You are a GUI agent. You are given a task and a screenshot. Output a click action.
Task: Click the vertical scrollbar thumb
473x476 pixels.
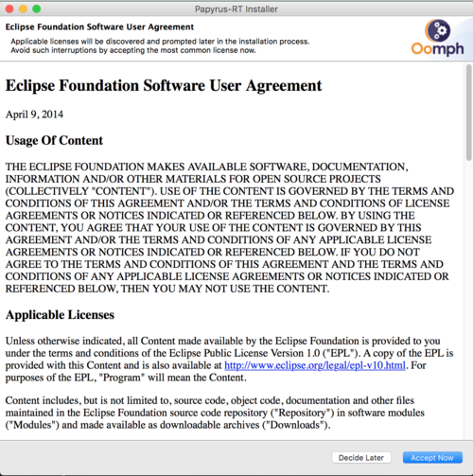(x=468, y=113)
